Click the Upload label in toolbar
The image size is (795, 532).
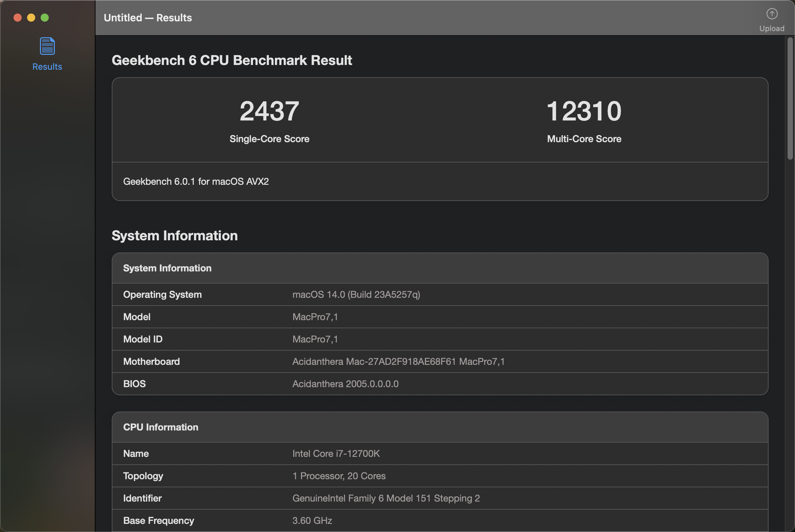pyautogui.click(x=772, y=28)
